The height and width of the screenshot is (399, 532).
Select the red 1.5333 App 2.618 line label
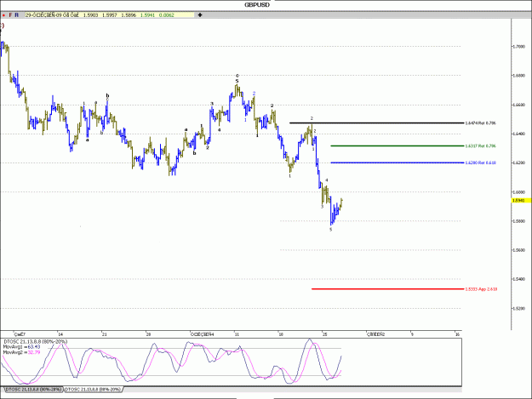(x=481, y=289)
